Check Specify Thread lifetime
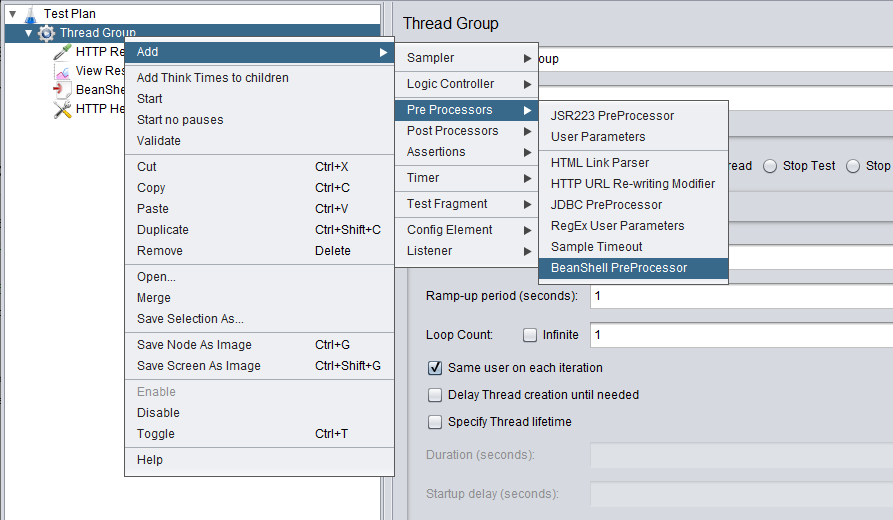This screenshot has width=893, height=520. pyautogui.click(x=435, y=422)
